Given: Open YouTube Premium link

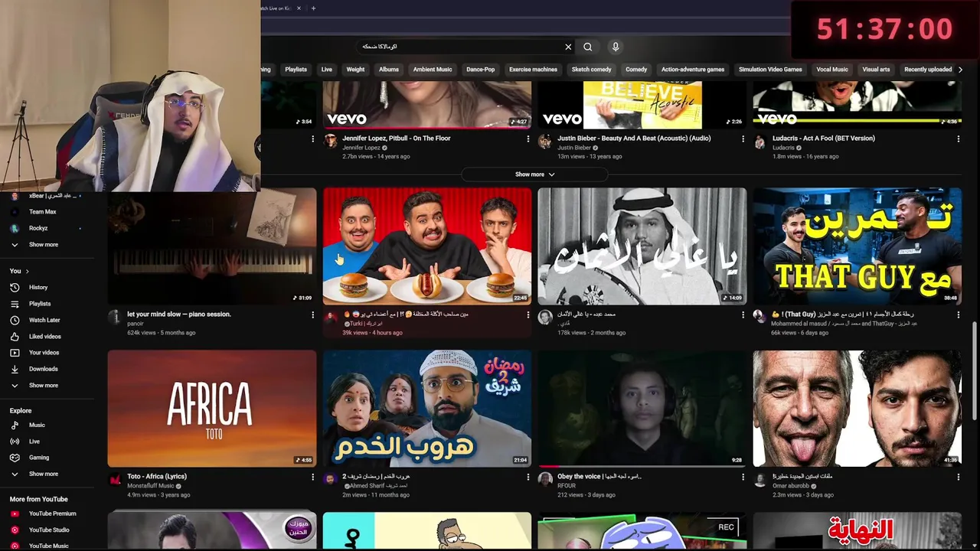Looking at the screenshot, I should tap(54, 514).
